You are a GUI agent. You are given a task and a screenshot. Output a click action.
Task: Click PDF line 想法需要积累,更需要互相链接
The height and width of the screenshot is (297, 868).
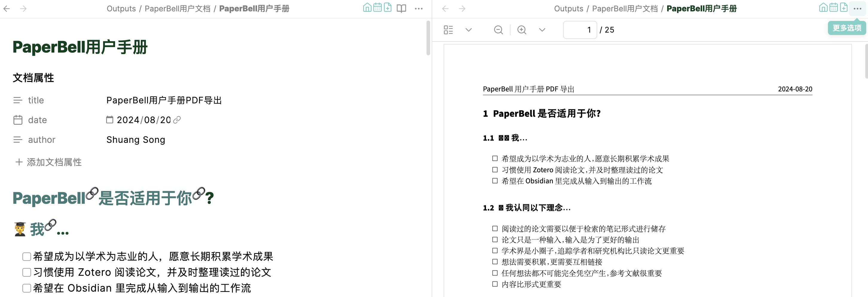(551, 262)
